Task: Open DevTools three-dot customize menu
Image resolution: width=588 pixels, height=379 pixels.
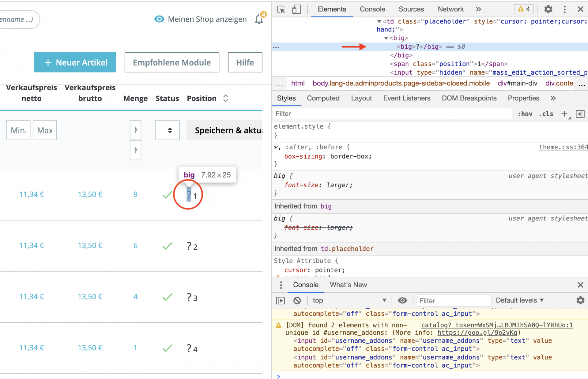Action: click(x=564, y=9)
